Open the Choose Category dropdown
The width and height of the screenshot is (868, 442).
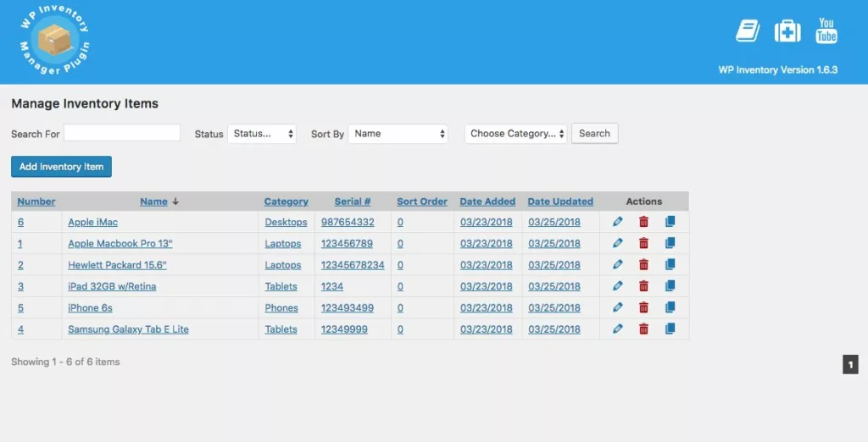click(515, 134)
